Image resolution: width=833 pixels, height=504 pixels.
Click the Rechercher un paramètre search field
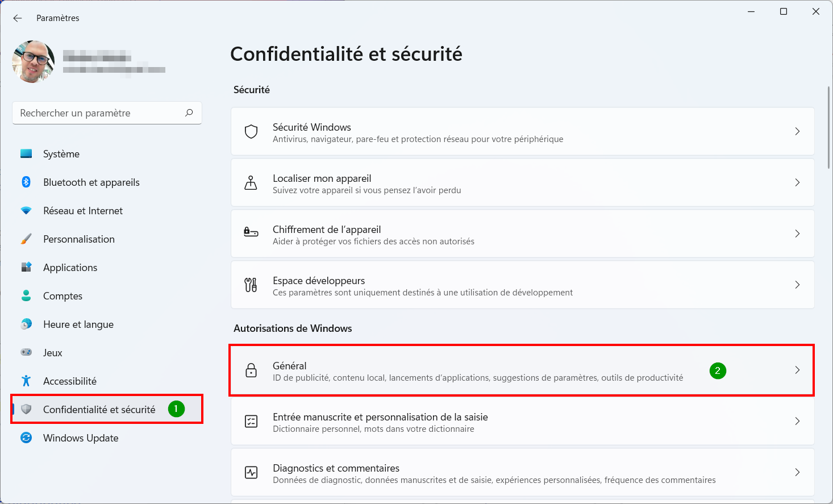click(107, 113)
